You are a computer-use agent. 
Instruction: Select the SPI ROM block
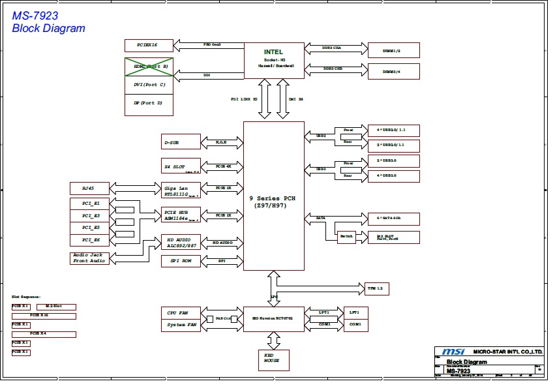tap(181, 261)
